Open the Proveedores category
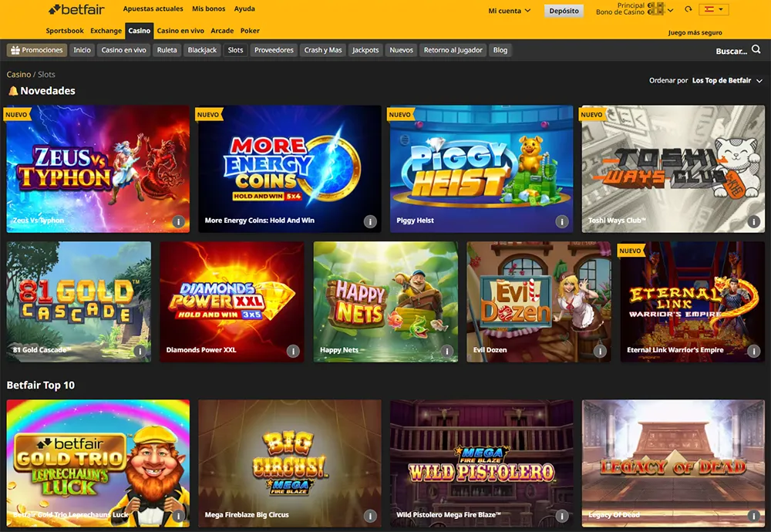 point(274,50)
